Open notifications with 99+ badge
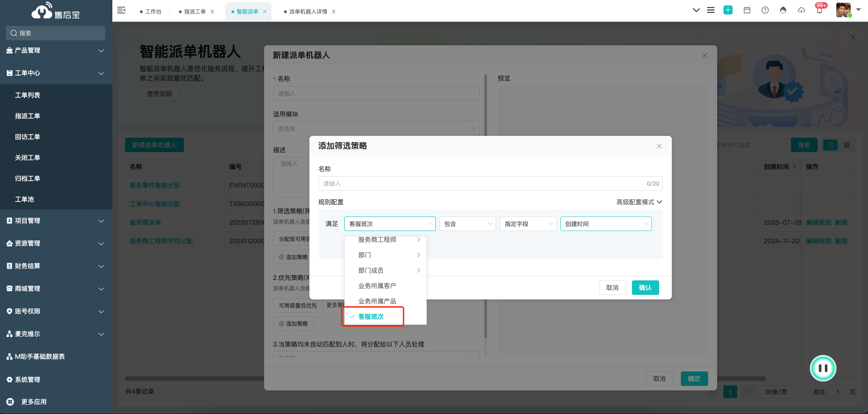This screenshot has height=414, width=868. point(820,9)
